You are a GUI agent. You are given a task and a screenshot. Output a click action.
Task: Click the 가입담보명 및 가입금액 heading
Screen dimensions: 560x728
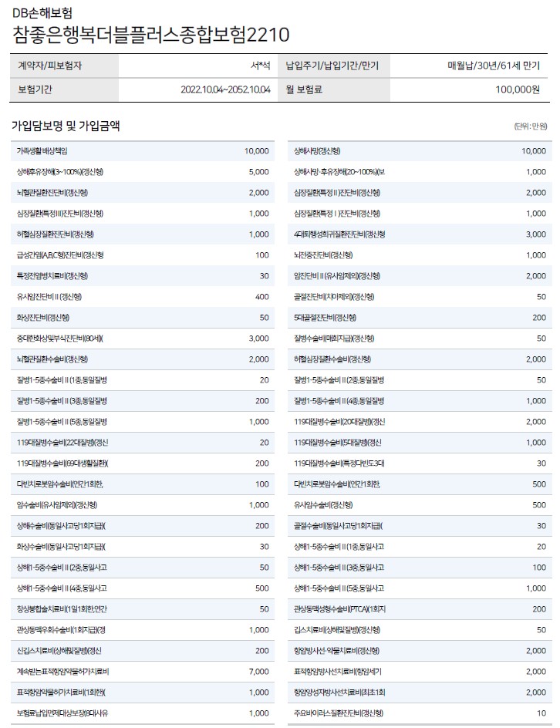(x=66, y=126)
